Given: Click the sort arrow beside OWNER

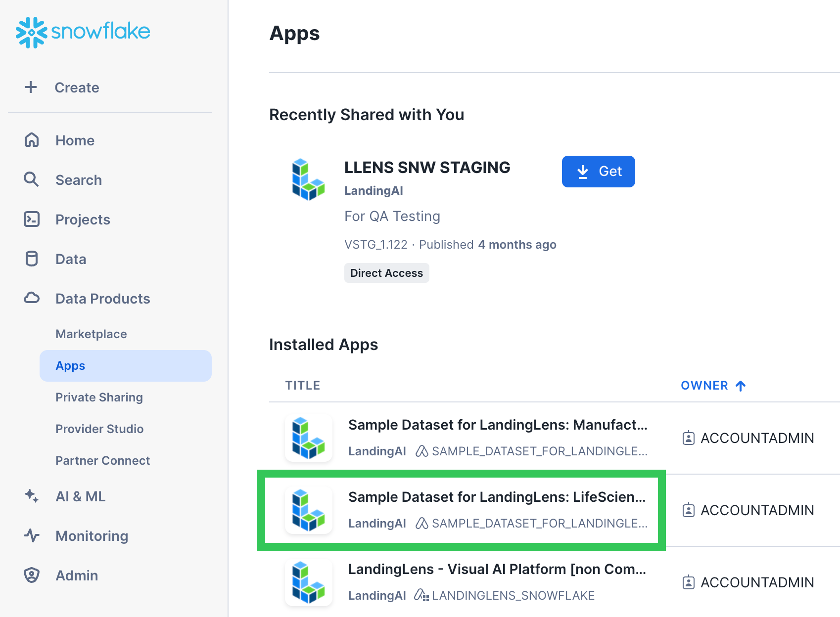Looking at the screenshot, I should point(741,386).
